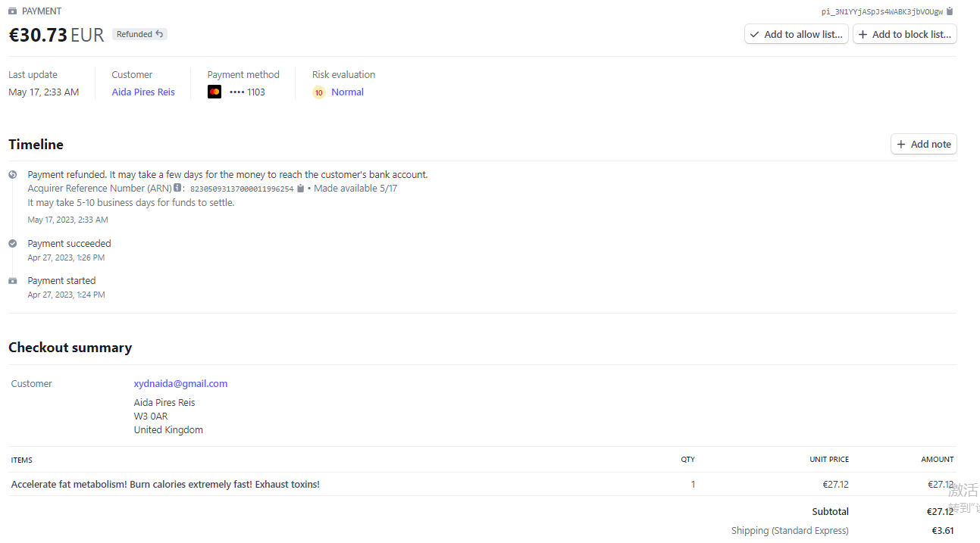
Task: Click the Accelerate fat metabolism item row
Action: click(x=165, y=485)
